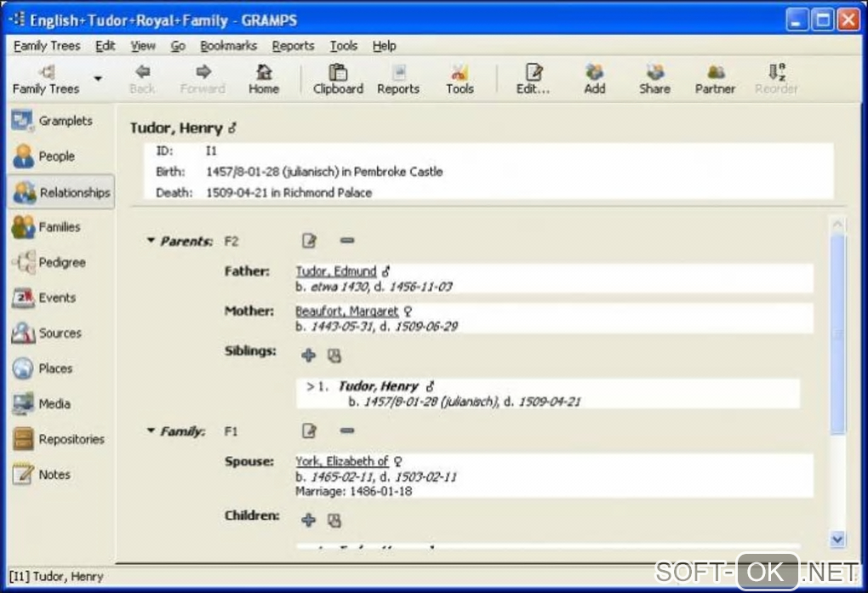Open Reports from the toolbar
This screenshot has width=868, height=593.
click(398, 78)
